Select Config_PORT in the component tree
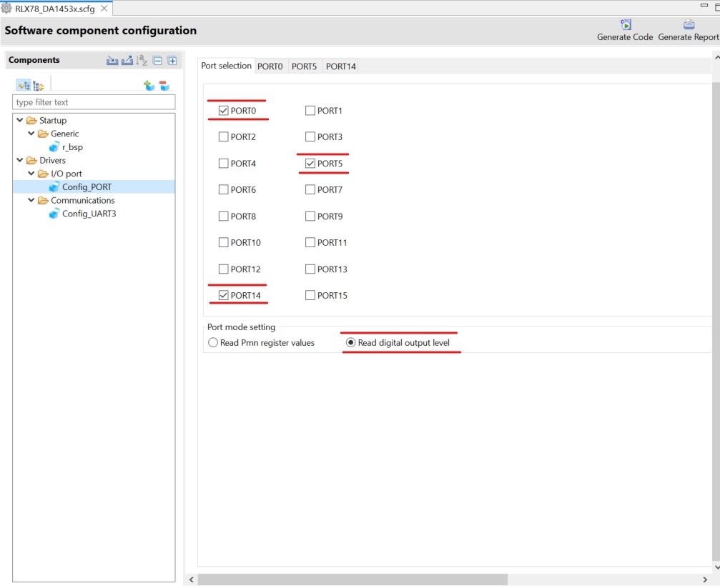 tap(87, 186)
